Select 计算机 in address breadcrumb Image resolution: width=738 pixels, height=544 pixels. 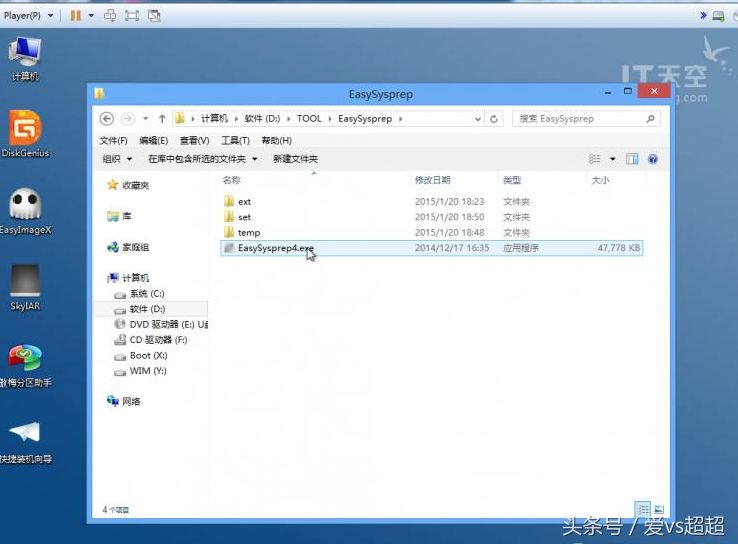tap(214, 119)
